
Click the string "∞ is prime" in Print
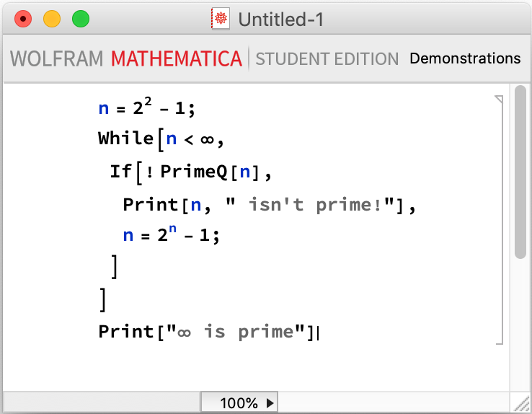(x=236, y=332)
